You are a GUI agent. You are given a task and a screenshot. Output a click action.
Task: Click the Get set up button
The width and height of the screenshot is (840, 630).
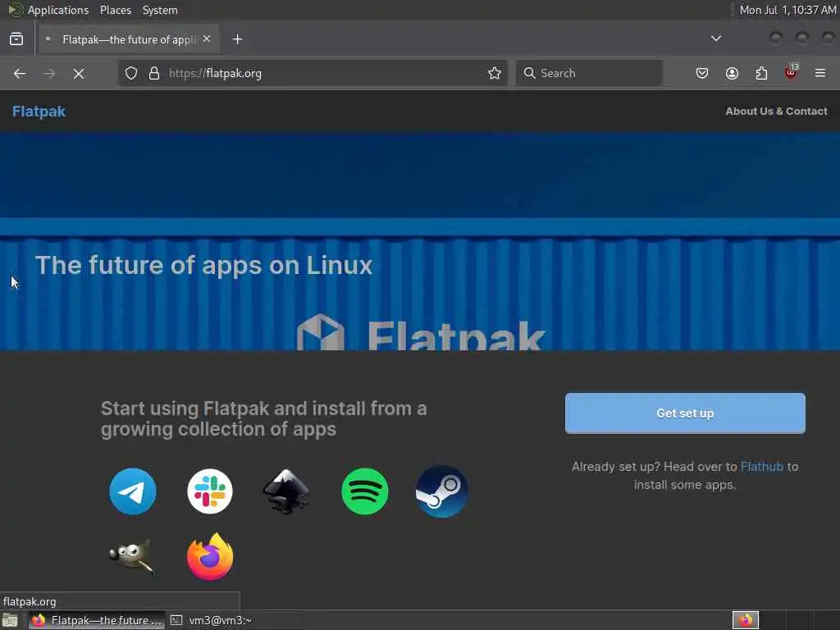point(685,413)
